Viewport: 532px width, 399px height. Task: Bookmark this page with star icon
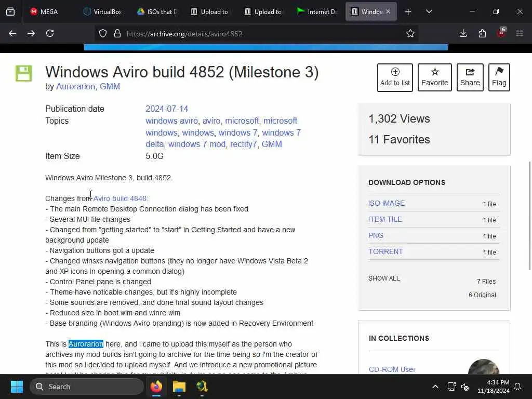click(410, 34)
